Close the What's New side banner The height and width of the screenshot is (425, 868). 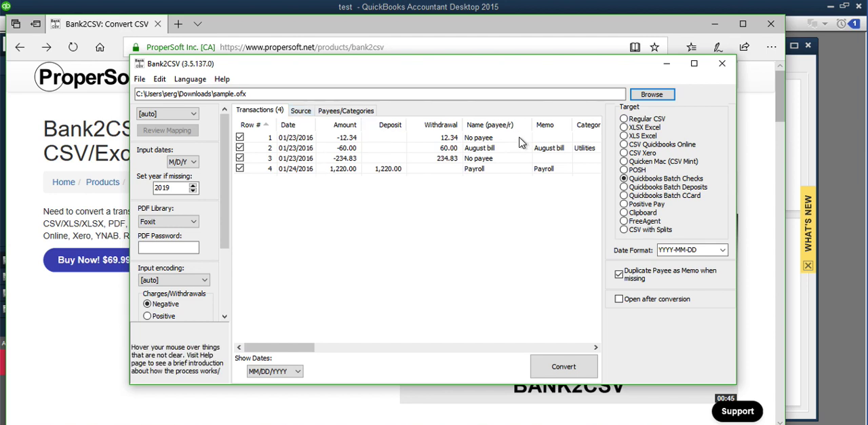[808, 266]
